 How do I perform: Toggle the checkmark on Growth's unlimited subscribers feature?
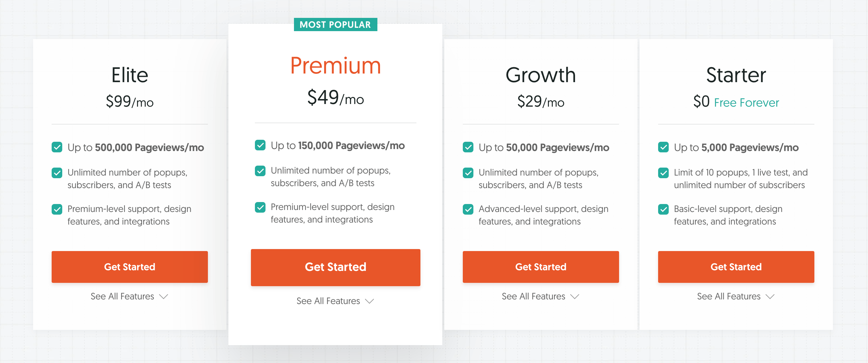click(468, 173)
